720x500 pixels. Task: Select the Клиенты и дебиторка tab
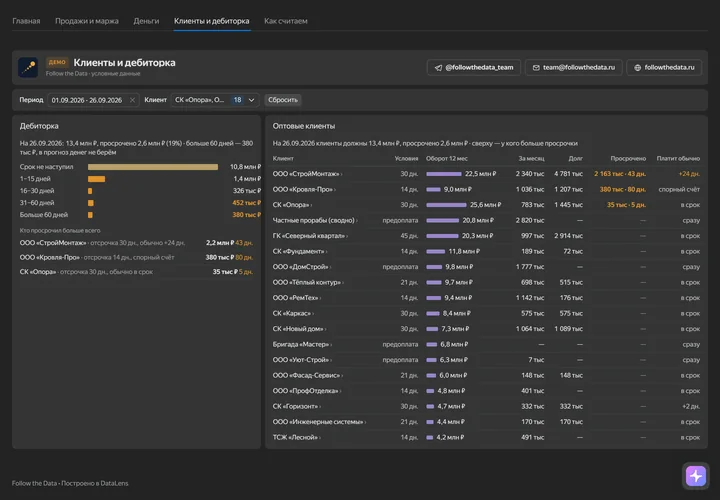(212, 21)
